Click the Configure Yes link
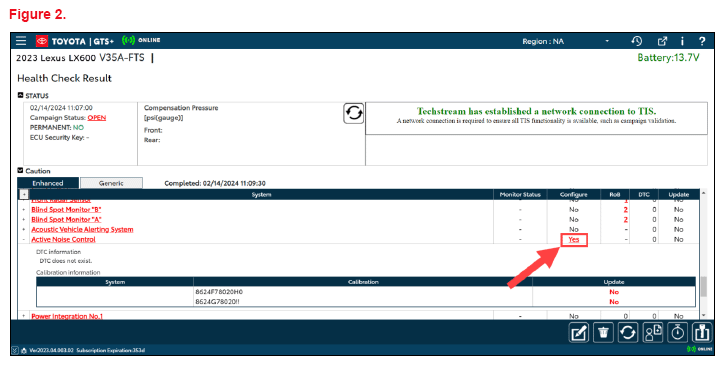 coord(573,240)
